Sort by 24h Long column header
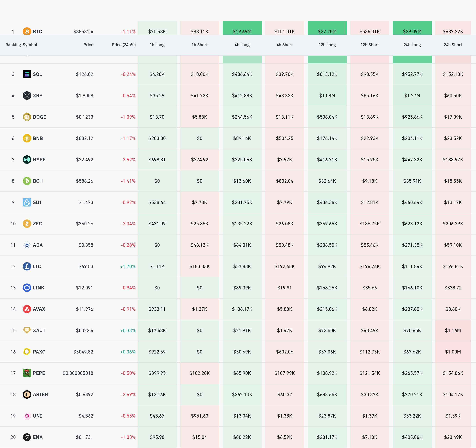The height and width of the screenshot is (448, 476). (x=412, y=45)
